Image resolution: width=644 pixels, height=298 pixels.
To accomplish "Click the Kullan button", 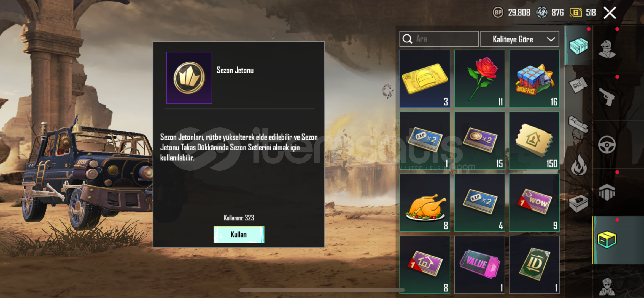I will pos(239,235).
